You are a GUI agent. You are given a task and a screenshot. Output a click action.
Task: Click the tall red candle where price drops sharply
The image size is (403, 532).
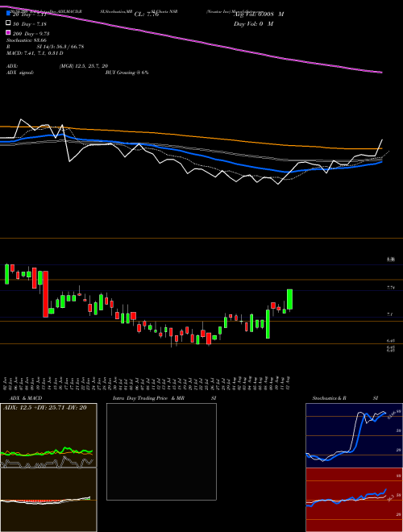45,294
